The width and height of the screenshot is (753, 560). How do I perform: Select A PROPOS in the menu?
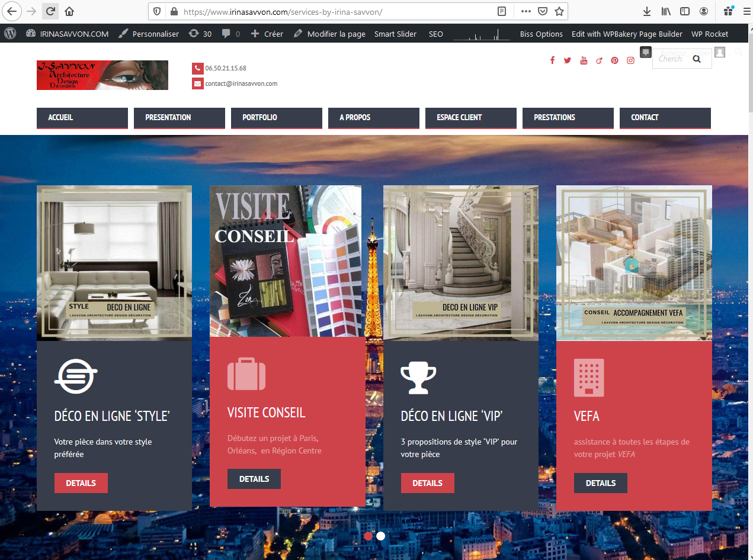pyautogui.click(x=374, y=118)
